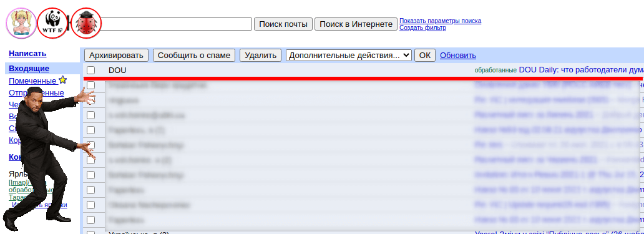Screen dimensions: 644x234
Task: Click the Сообщить о спаме button
Action: click(194, 56)
